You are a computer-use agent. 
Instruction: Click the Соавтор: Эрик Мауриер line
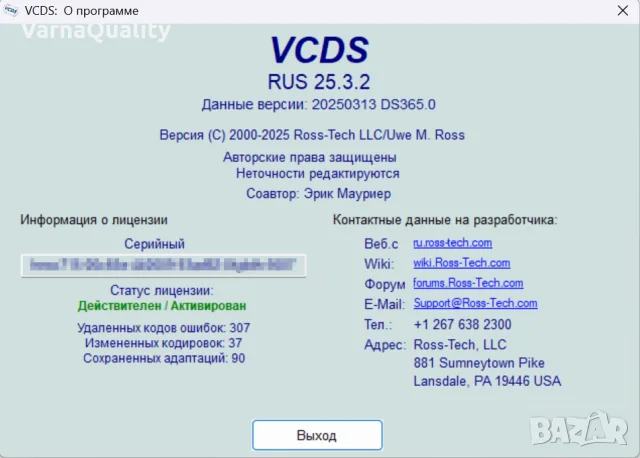(319, 193)
